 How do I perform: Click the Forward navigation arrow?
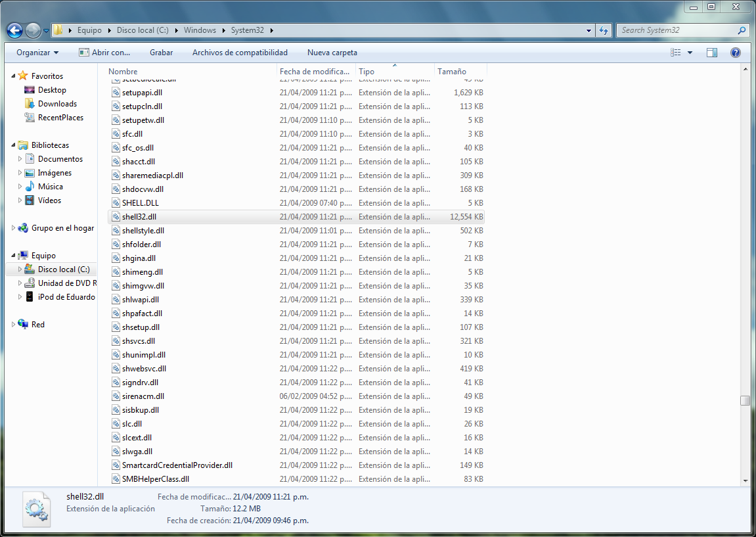(x=33, y=30)
